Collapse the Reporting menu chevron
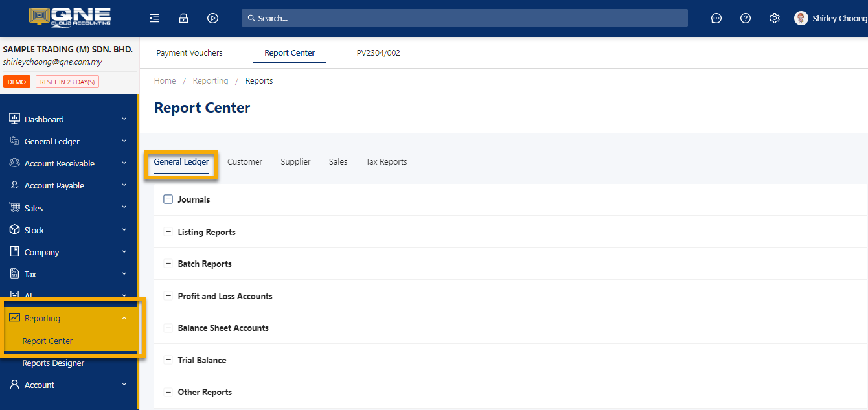 point(124,318)
